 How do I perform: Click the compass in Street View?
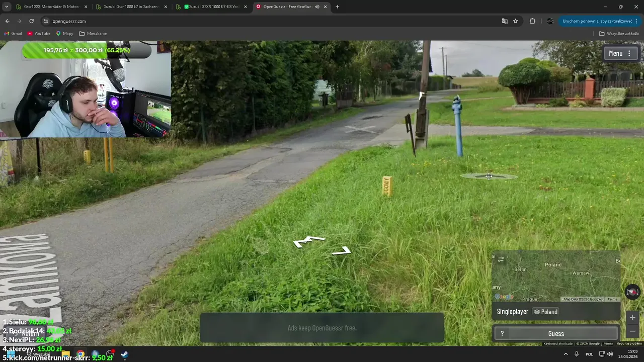coord(632,292)
